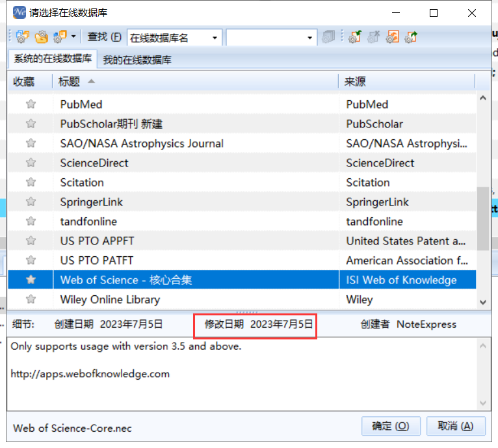
Task: Click ISI Web of Knowledge source cell
Action: tap(408, 280)
